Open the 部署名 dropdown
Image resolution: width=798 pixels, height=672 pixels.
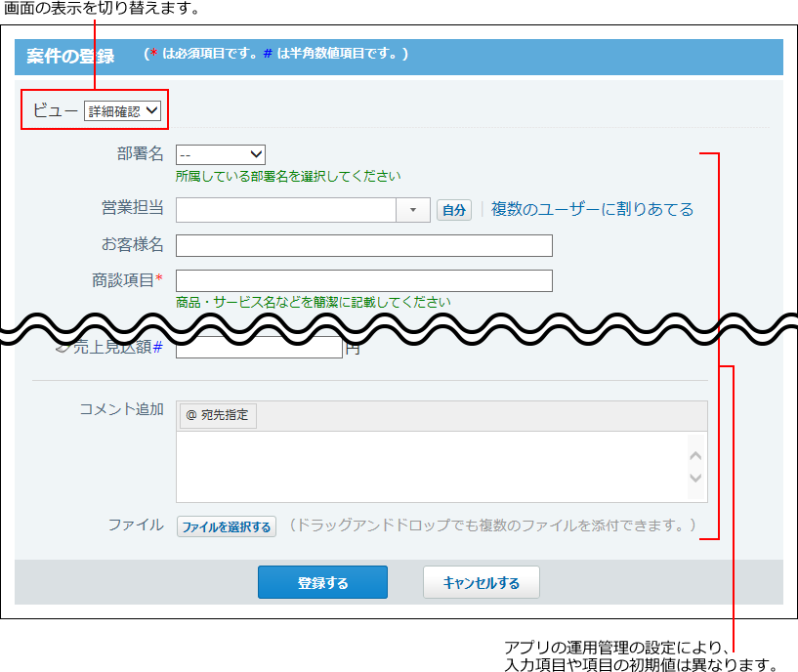click(221, 154)
